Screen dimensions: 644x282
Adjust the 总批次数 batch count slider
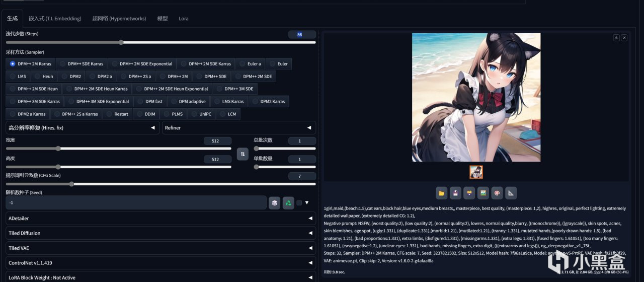point(285,149)
